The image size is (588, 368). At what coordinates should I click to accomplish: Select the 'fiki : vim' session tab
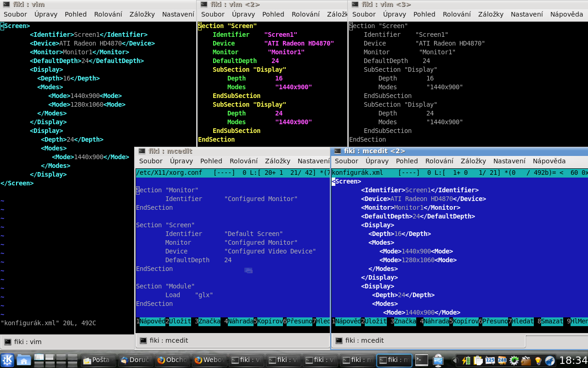67,341
